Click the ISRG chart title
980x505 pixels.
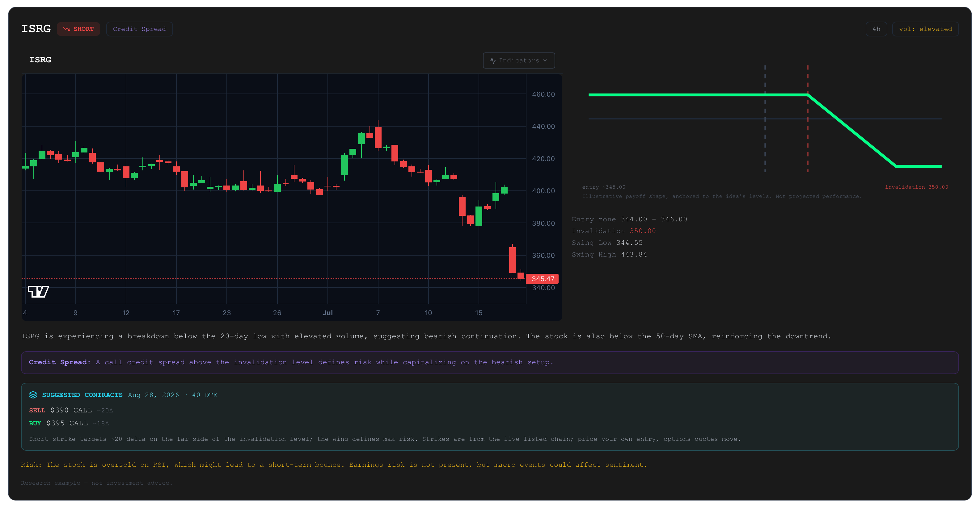point(40,60)
